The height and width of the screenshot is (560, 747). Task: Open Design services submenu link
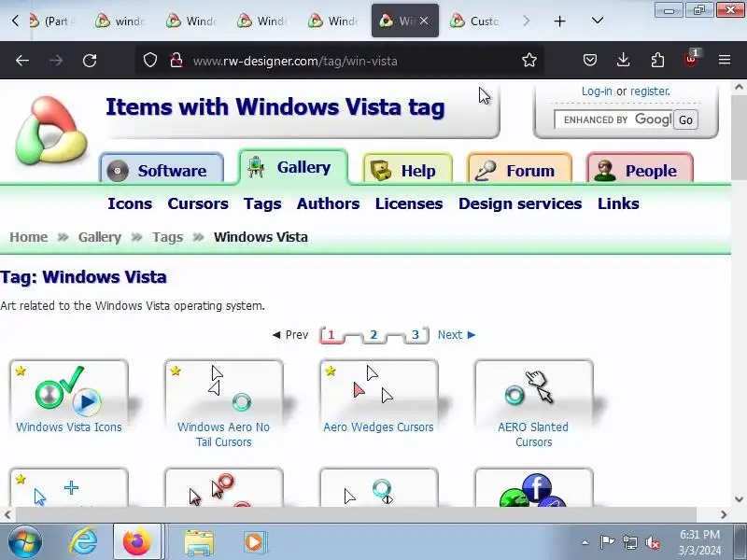[520, 203]
